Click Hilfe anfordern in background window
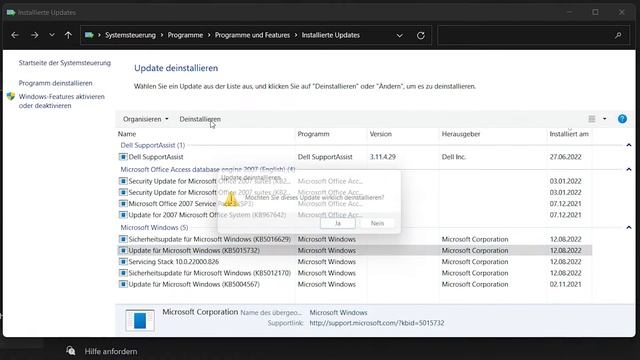 coord(111,352)
